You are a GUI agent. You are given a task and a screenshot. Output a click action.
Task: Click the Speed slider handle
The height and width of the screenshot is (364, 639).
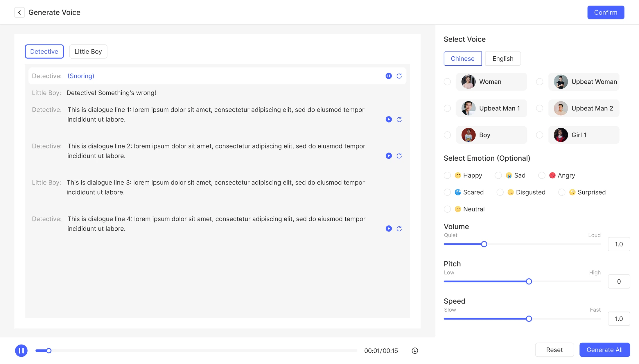pyautogui.click(x=529, y=319)
